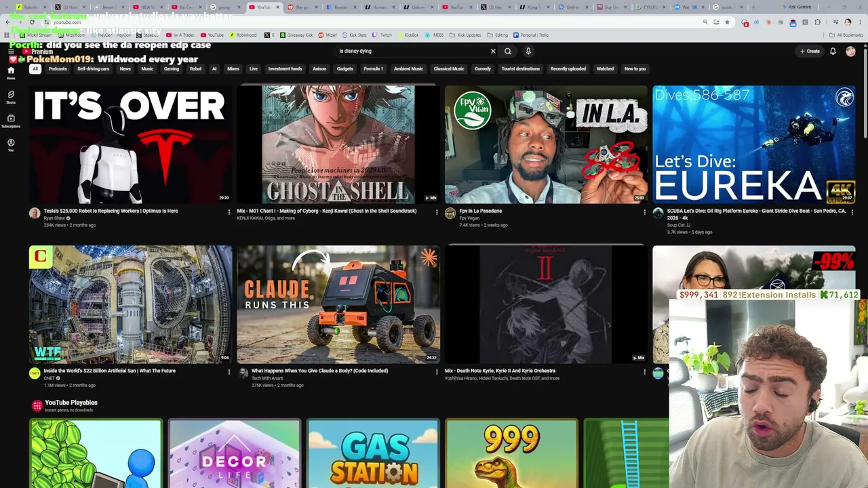868x488 pixels.
Task: Open the You section in sidebar
Action: (x=11, y=145)
